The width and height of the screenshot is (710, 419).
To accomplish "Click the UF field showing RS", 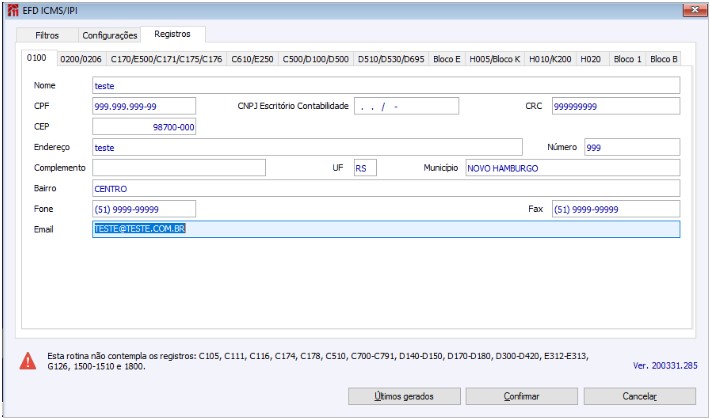I will [x=365, y=168].
